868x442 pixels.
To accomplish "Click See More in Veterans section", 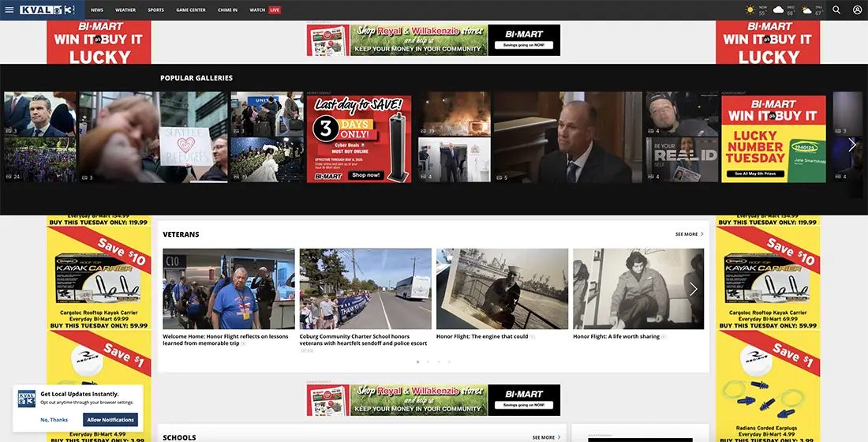I will pos(689,234).
